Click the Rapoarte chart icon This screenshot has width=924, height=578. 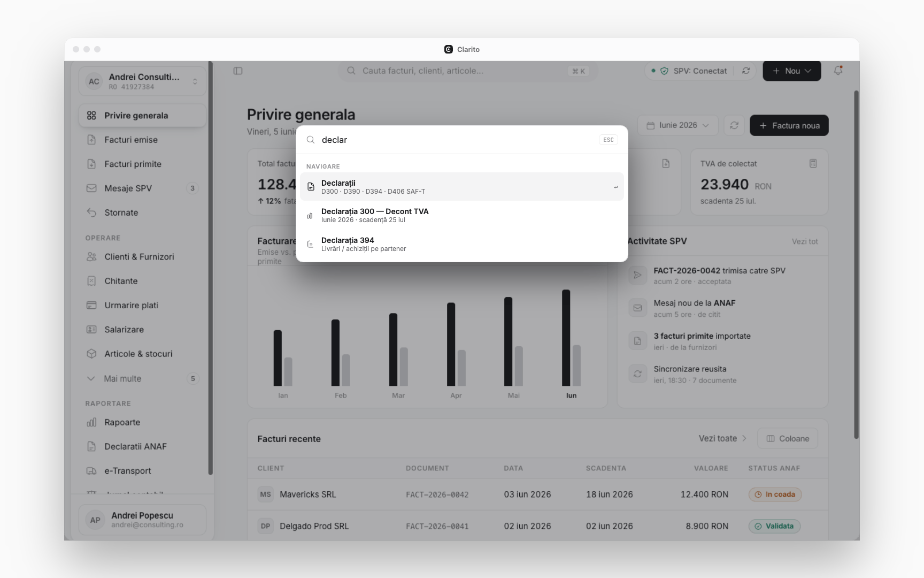click(91, 422)
